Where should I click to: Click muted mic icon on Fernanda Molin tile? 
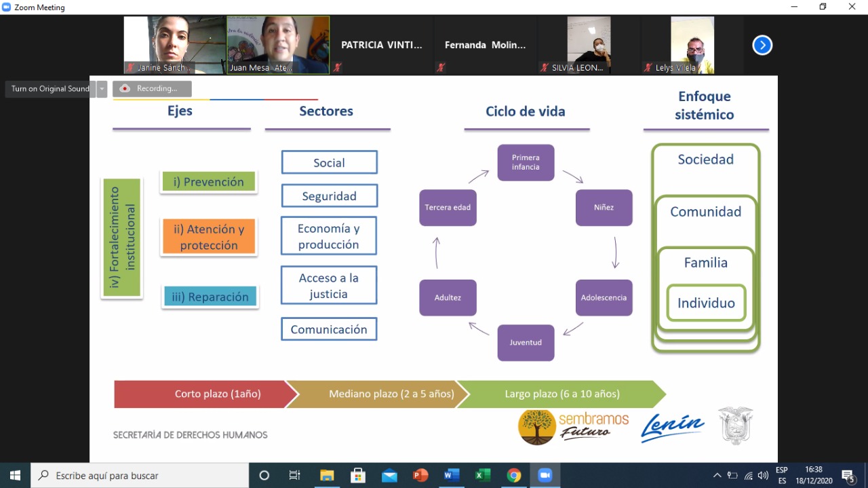(x=441, y=68)
